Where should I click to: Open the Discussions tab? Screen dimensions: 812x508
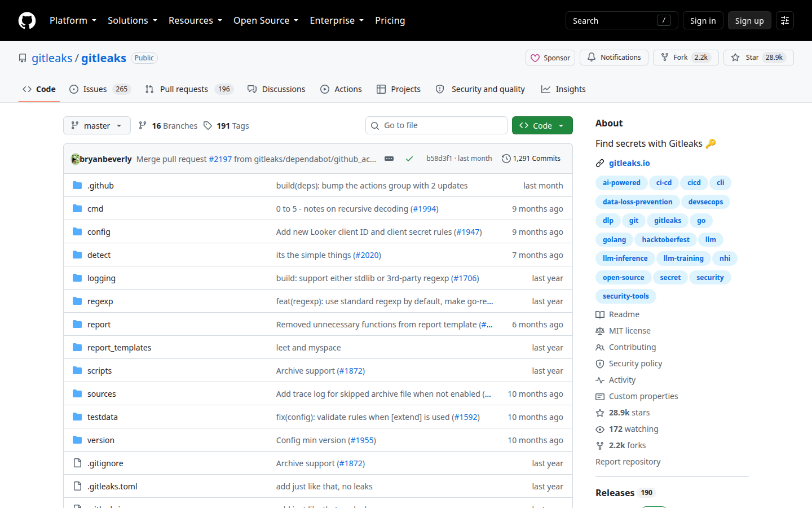276,89
